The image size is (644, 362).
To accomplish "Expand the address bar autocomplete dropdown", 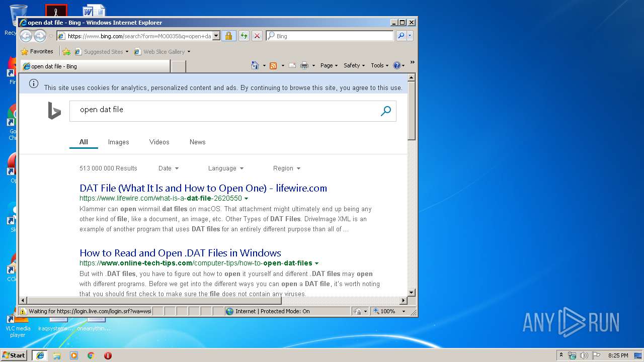I will click(x=216, y=36).
